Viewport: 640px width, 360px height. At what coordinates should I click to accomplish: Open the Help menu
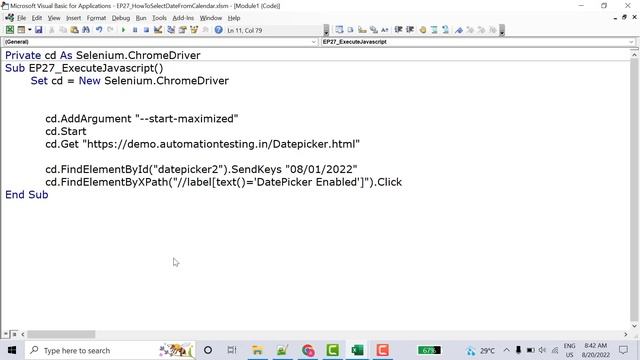coord(234,18)
